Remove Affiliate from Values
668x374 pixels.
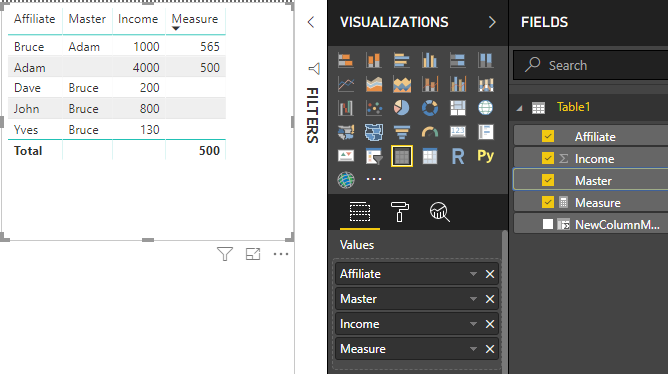490,274
